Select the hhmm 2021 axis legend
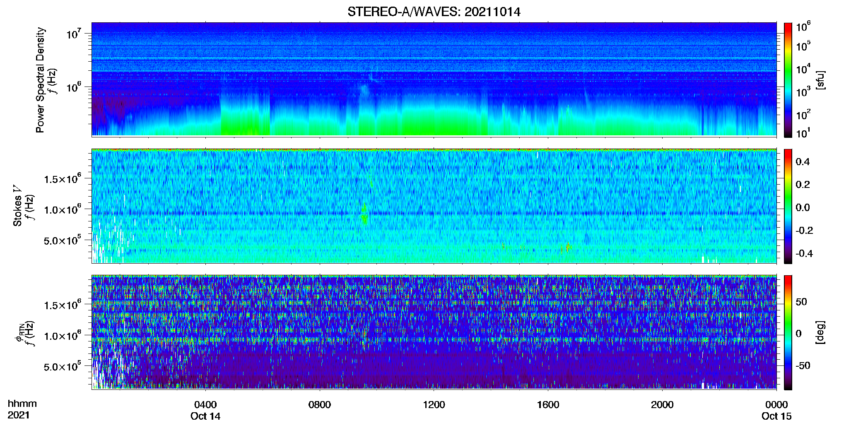 point(22,409)
